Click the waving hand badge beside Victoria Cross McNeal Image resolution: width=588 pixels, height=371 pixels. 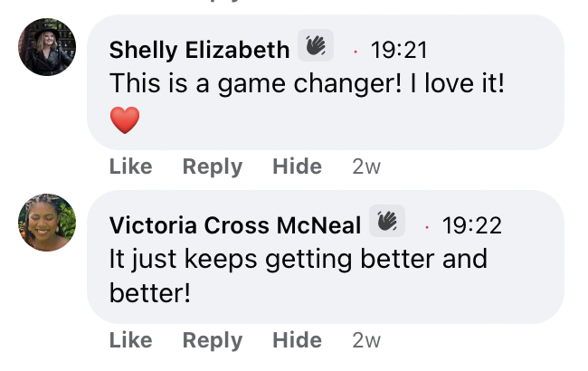387,221
